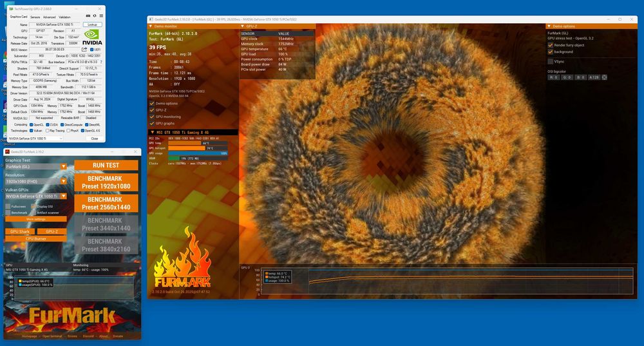644x346 pixels.
Task: Click the bus interface question mark in GPU-Z
Action: click(x=101, y=62)
